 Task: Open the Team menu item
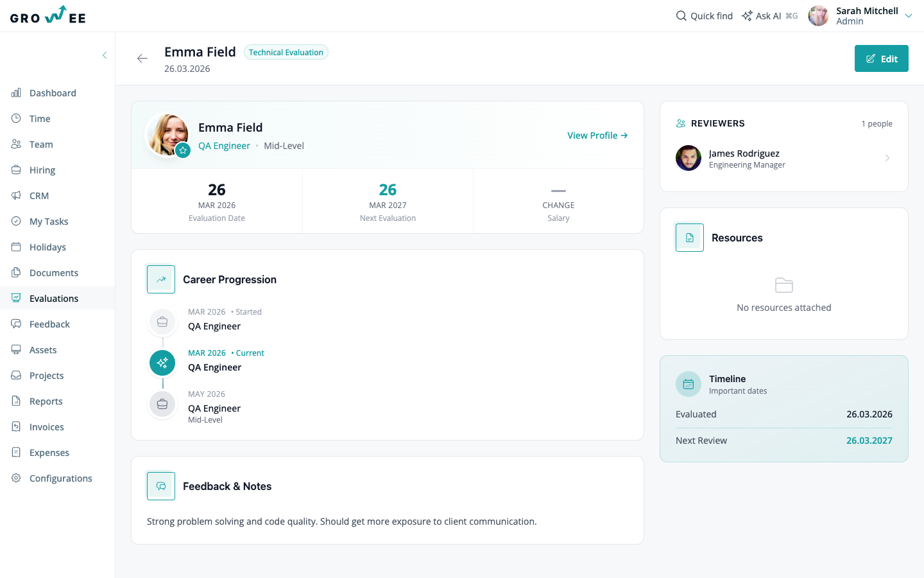click(58, 144)
